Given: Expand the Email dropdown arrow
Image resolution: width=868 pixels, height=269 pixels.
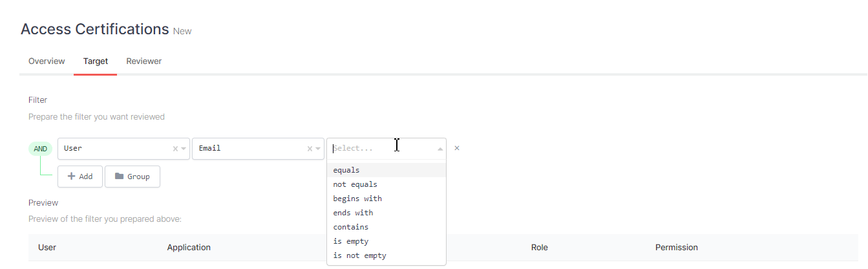Looking at the screenshot, I should tap(318, 149).
